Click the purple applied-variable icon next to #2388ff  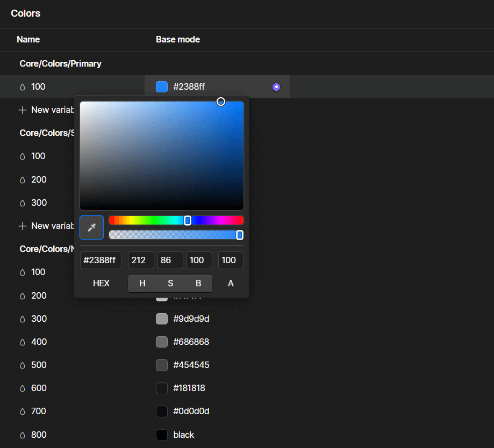(x=276, y=86)
